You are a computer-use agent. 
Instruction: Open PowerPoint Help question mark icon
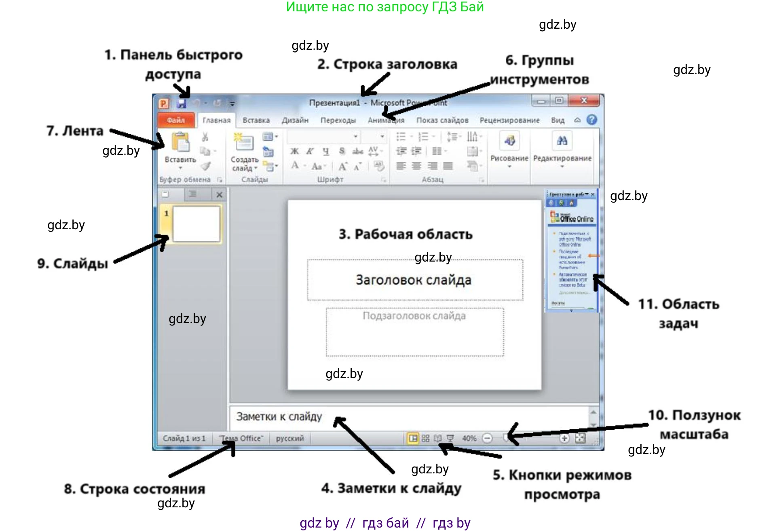click(591, 120)
